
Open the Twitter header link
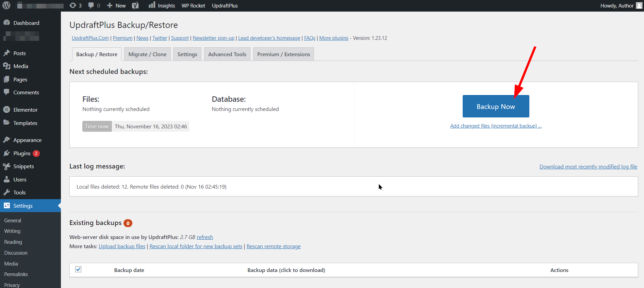coord(160,38)
